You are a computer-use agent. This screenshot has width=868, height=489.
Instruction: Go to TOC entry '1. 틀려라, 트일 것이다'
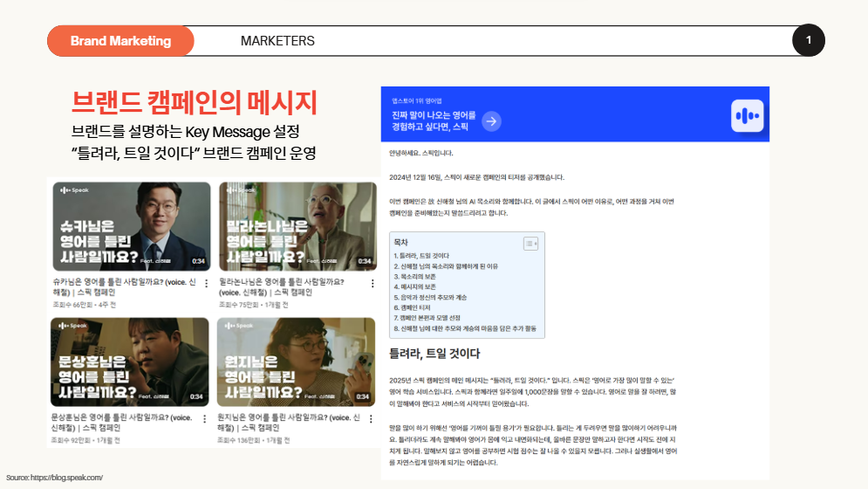421,256
